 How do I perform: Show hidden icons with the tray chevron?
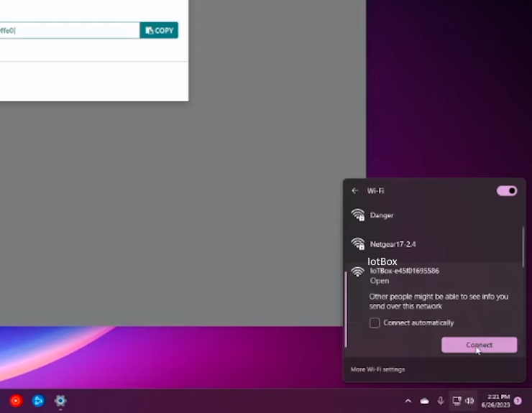pos(408,401)
